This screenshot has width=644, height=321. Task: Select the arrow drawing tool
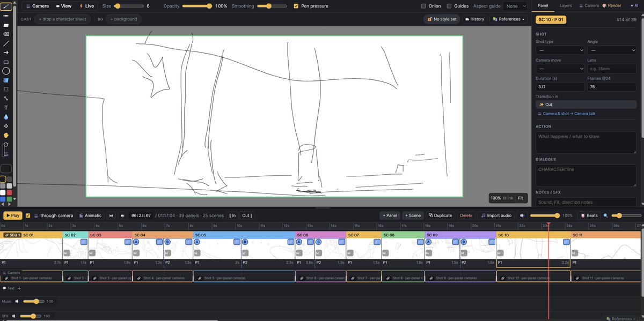tap(6, 53)
